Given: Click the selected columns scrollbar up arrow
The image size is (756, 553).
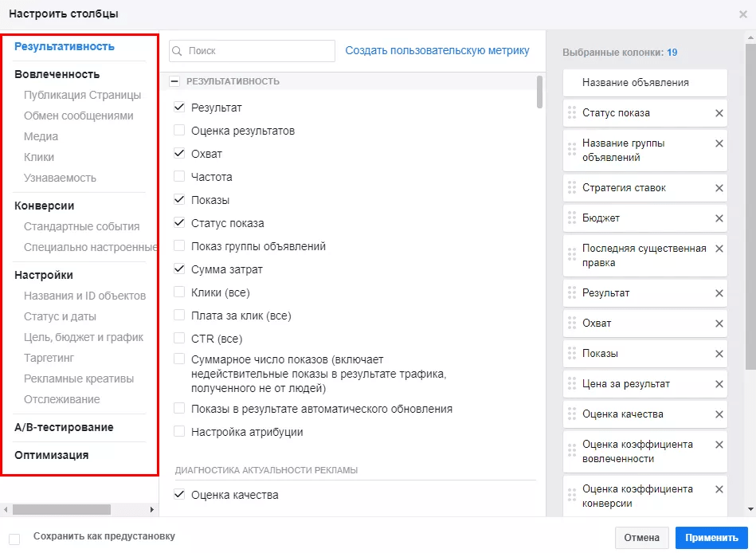Looking at the screenshot, I should coord(750,37).
